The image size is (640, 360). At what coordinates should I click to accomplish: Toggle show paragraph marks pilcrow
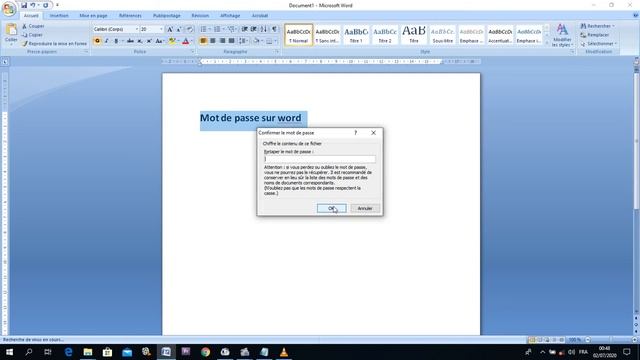coord(274,29)
